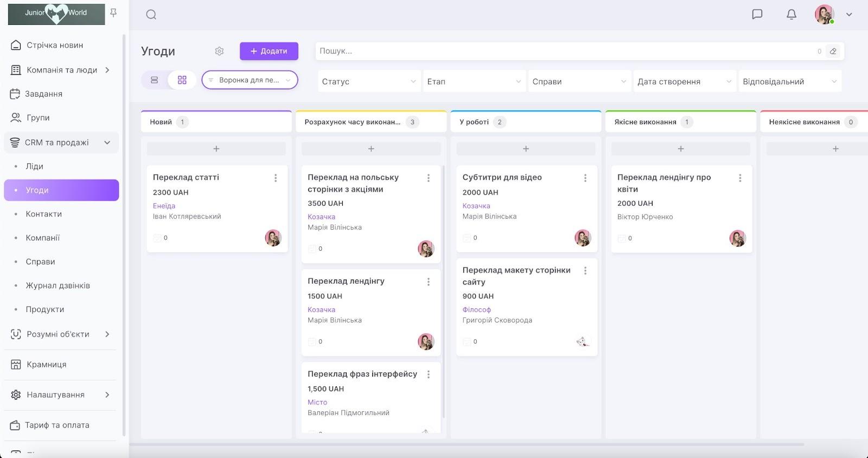Screen dimensions: 868x458
Task: Click the Додати button
Action: 269,51
